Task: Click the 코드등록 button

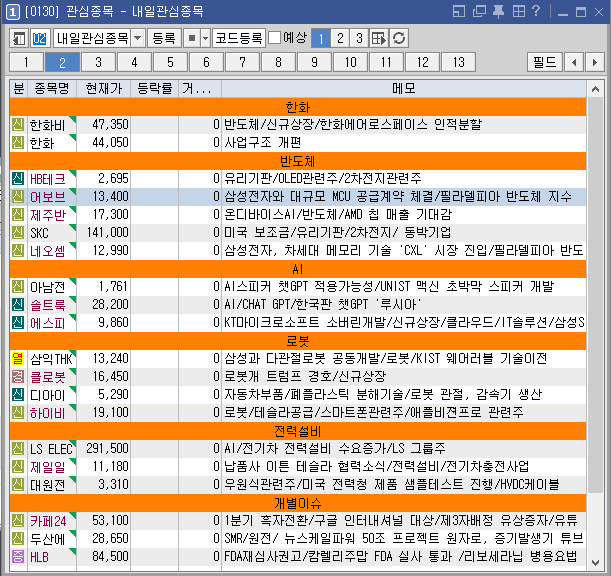Action: [239, 39]
